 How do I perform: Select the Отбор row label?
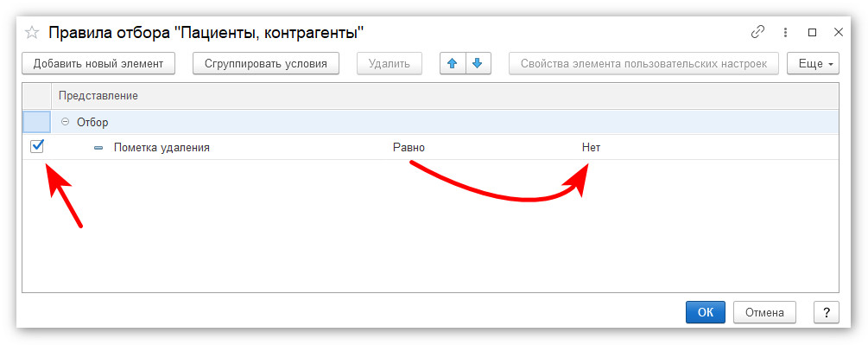[x=92, y=123]
